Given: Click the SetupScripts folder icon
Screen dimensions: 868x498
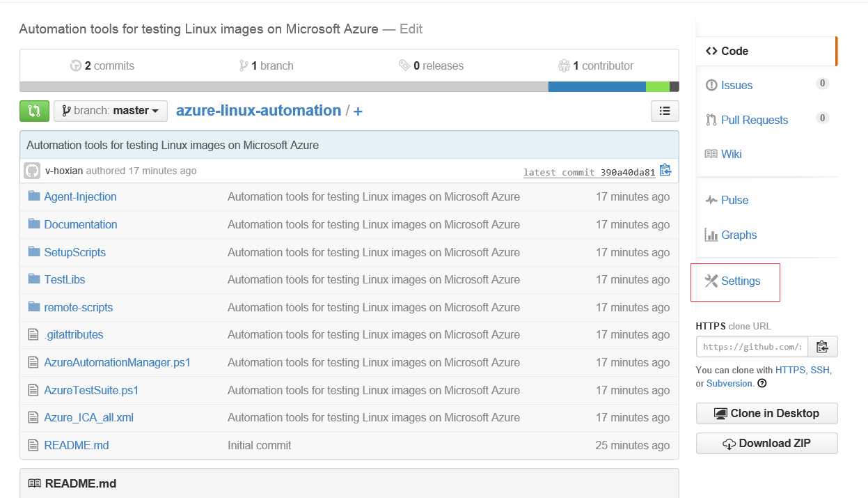Looking at the screenshot, I should (x=33, y=252).
